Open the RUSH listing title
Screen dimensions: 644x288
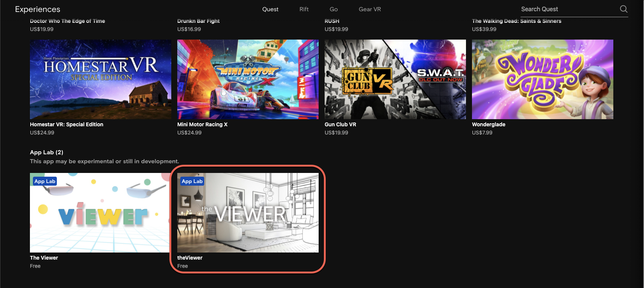click(x=332, y=21)
